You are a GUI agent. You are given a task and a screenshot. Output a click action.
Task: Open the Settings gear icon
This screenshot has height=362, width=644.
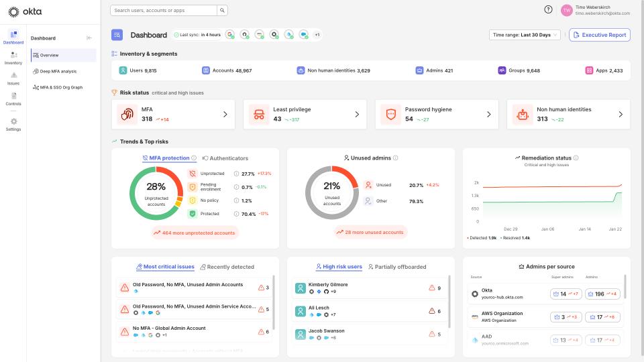[13, 121]
